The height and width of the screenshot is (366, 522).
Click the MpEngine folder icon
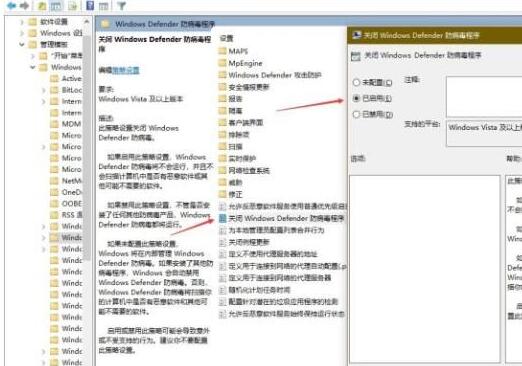(x=222, y=63)
